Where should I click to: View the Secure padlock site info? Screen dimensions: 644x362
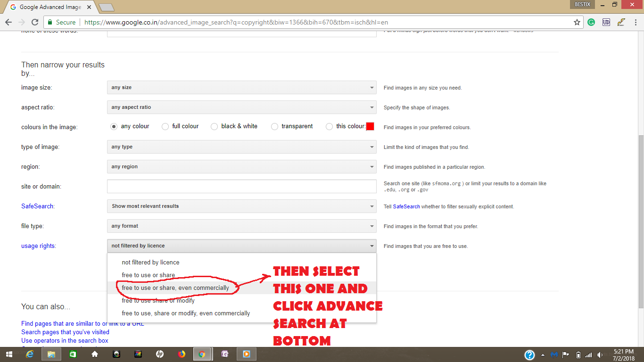click(x=61, y=22)
